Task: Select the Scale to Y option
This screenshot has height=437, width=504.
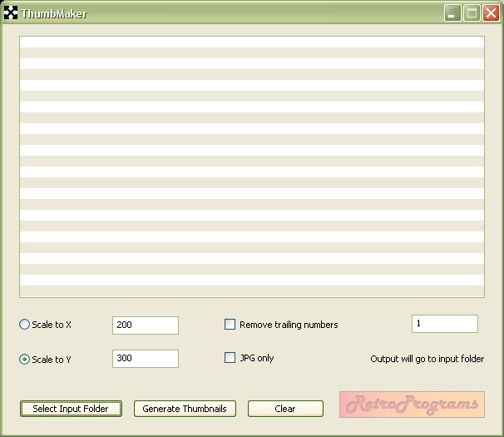Action: (x=24, y=360)
